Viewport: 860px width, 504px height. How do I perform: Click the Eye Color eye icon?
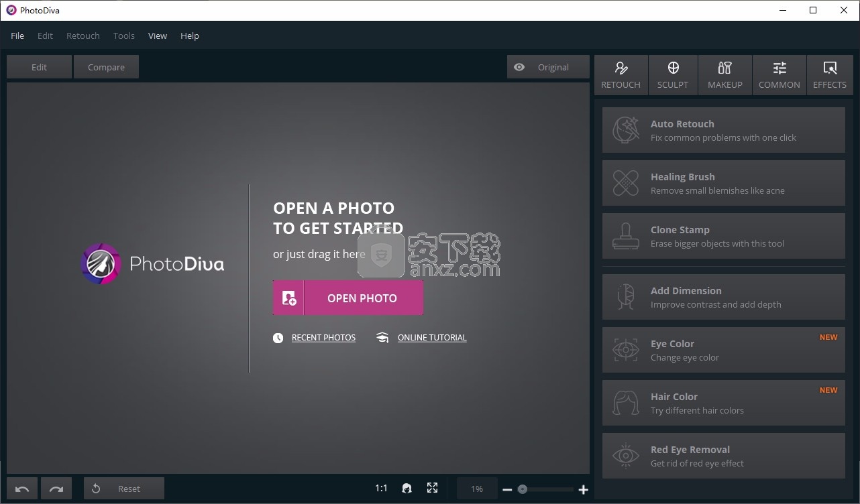(x=625, y=350)
